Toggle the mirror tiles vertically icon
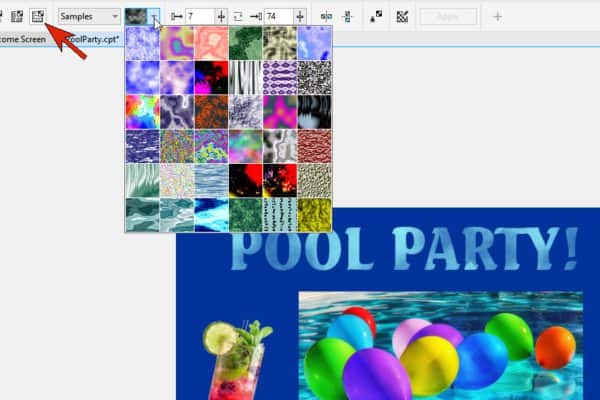Image resolution: width=600 pixels, height=400 pixels. click(x=347, y=17)
